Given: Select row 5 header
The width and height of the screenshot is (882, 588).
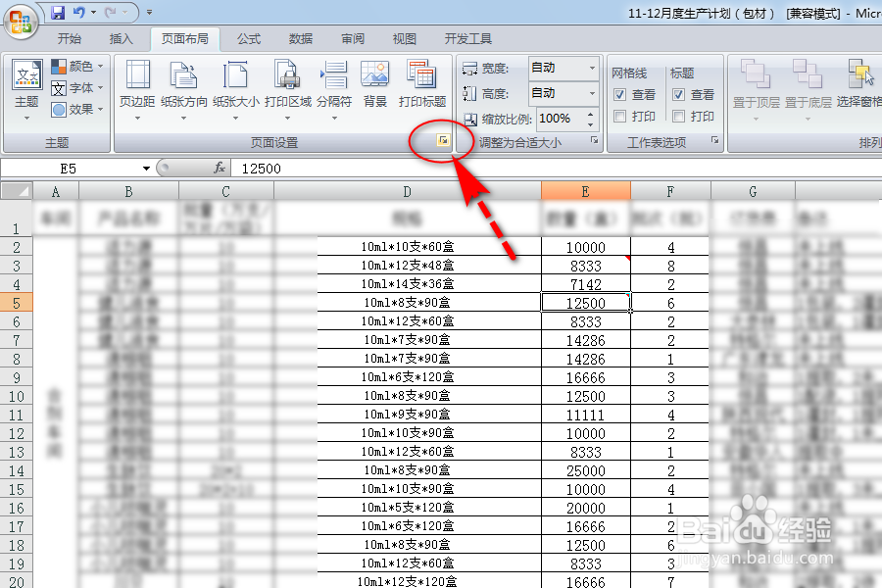Looking at the screenshot, I should [17, 303].
